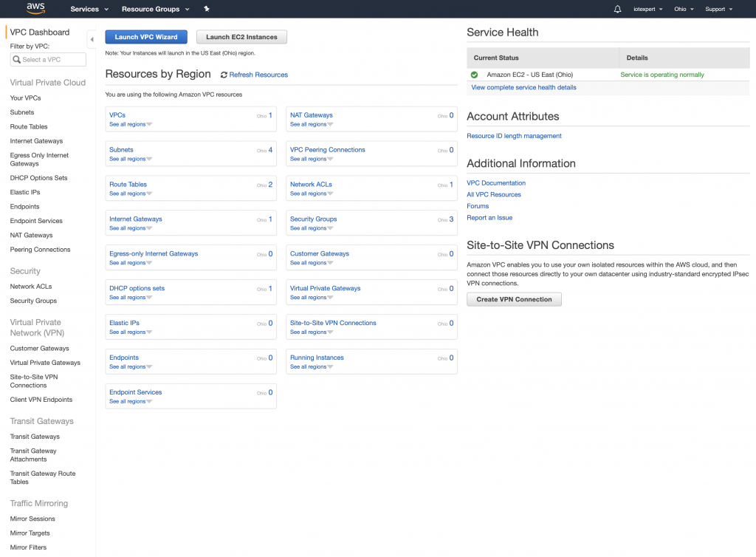The width and height of the screenshot is (756, 557).
Task: Open the Network ACLs resource card link
Action: click(x=311, y=185)
